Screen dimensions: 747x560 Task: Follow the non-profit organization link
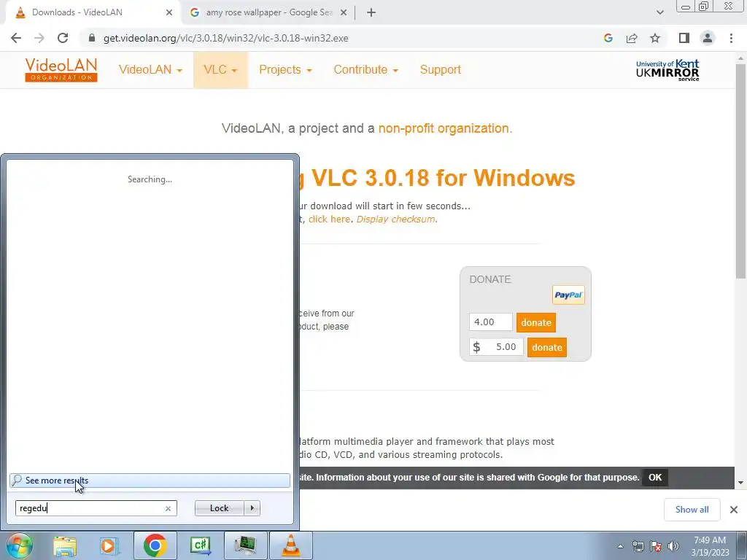pyautogui.click(x=444, y=128)
